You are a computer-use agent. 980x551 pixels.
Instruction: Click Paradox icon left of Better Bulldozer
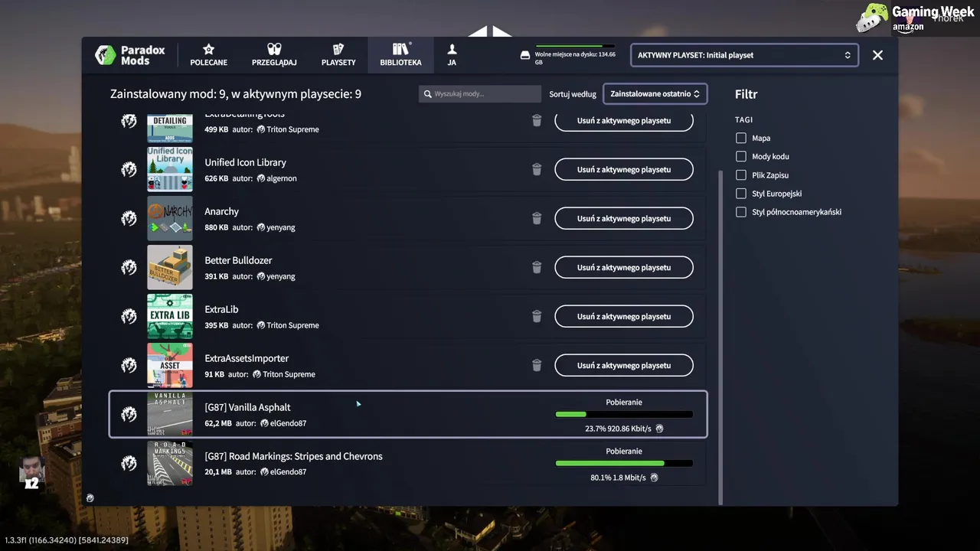pyautogui.click(x=129, y=267)
